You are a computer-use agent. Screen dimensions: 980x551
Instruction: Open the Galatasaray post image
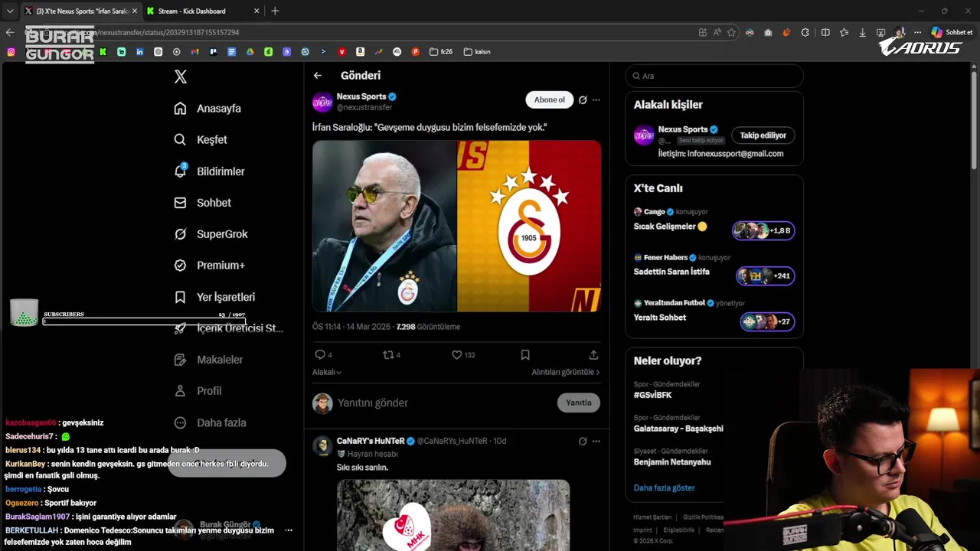(x=456, y=226)
